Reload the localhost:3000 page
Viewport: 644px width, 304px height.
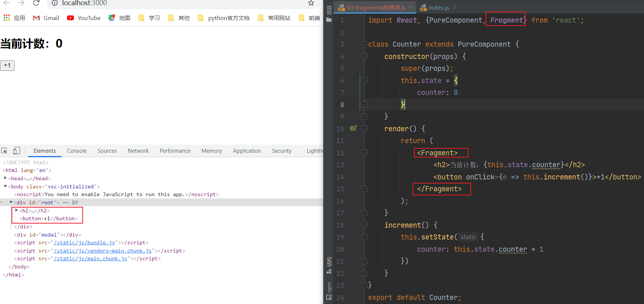click(x=36, y=3)
